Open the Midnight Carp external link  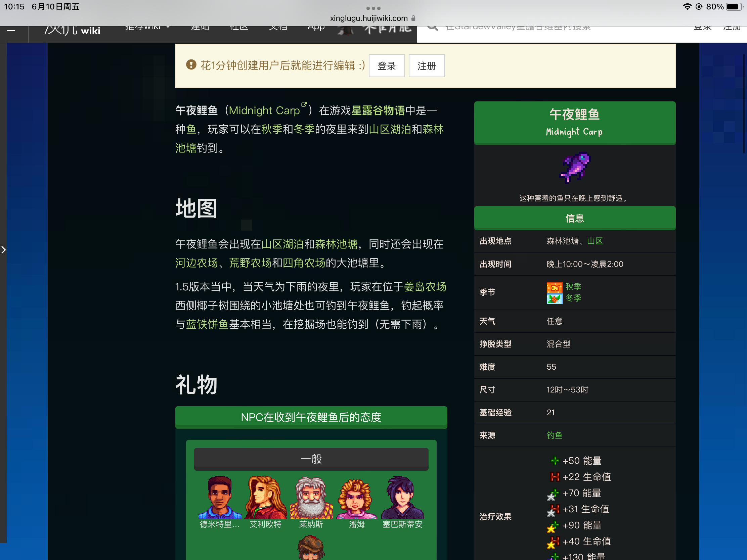[268, 110]
